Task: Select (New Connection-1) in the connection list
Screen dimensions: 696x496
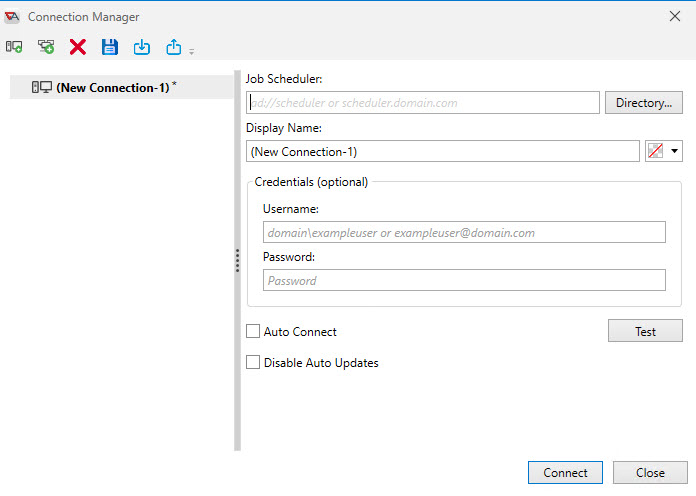Action: [112, 87]
